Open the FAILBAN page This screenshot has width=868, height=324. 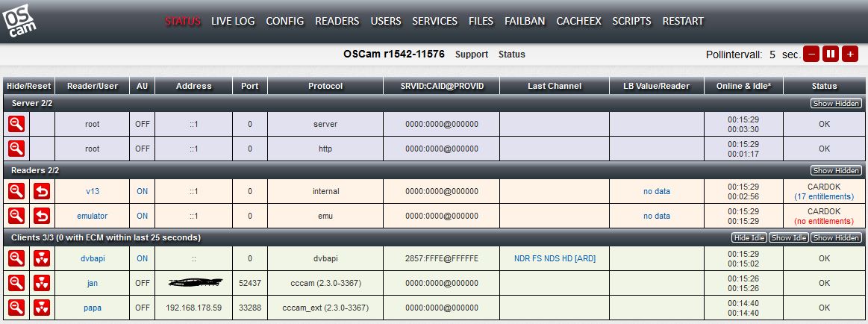(525, 21)
